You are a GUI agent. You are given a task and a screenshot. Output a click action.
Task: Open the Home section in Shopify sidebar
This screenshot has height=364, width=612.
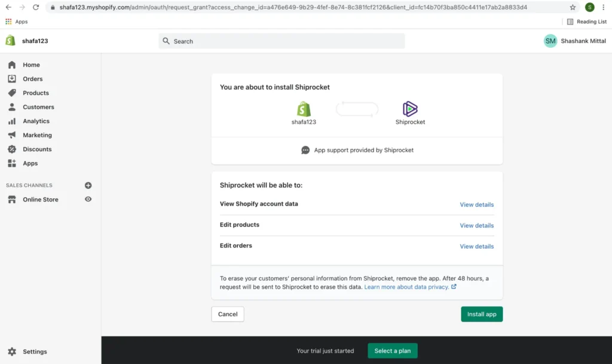(32, 65)
